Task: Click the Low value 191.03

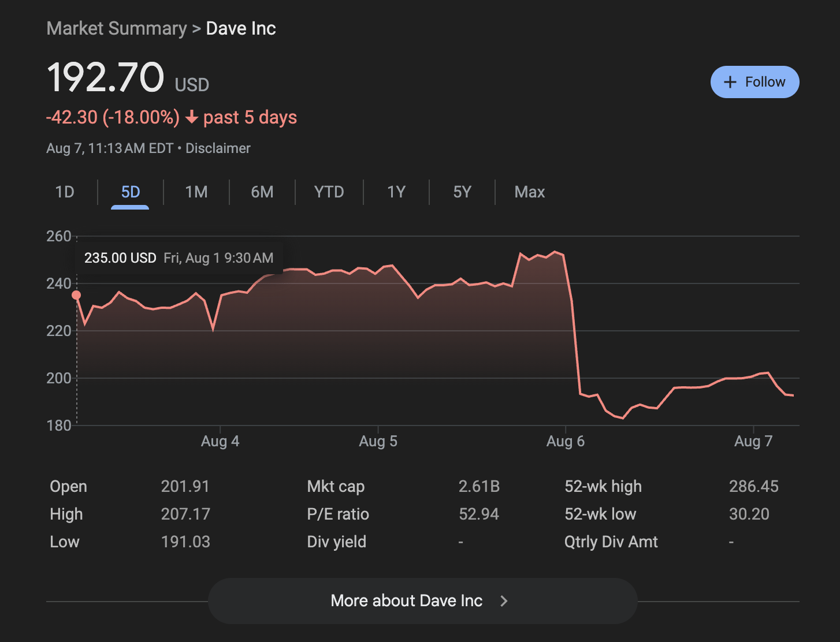Action: [x=185, y=542]
